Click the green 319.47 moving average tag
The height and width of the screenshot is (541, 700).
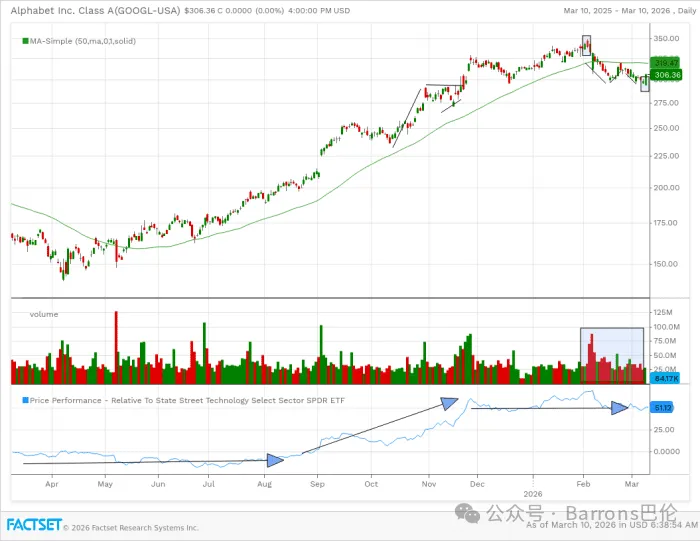pyautogui.click(x=665, y=63)
